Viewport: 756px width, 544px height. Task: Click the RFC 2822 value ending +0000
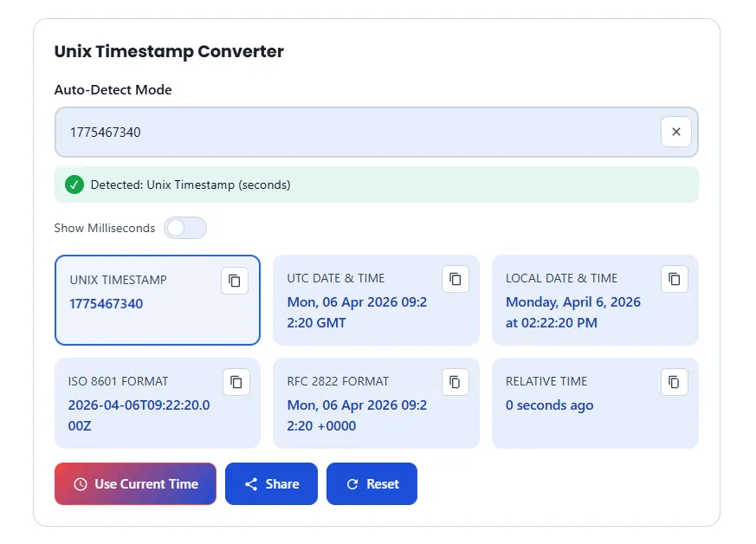point(357,415)
